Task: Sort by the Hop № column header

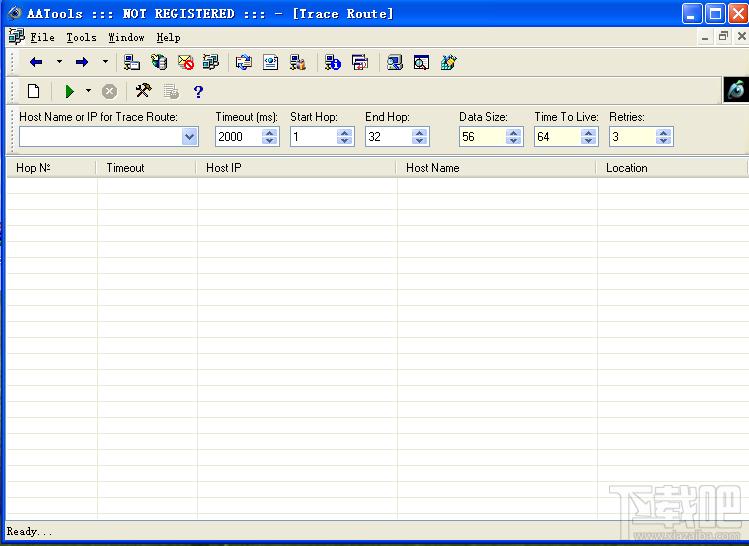Action: click(51, 168)
